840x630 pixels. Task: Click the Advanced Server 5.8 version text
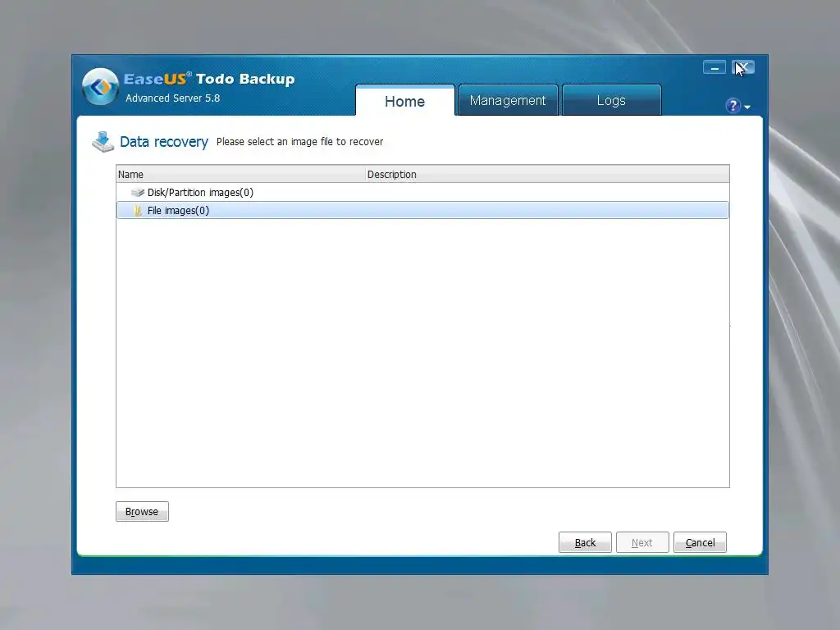[x=172, y=98]
